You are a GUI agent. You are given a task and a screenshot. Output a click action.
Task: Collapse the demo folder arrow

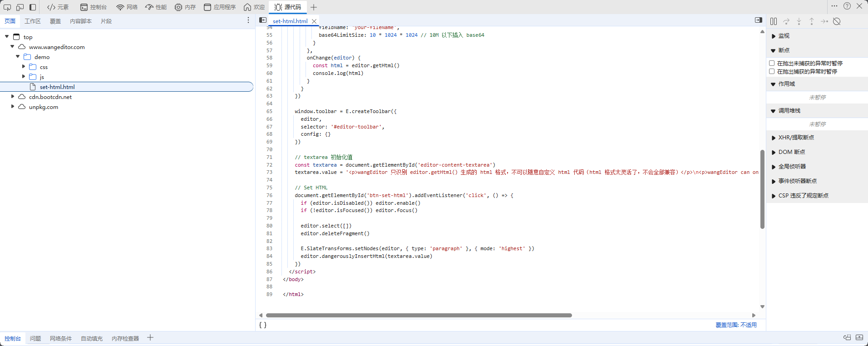(x=18, y=57)
